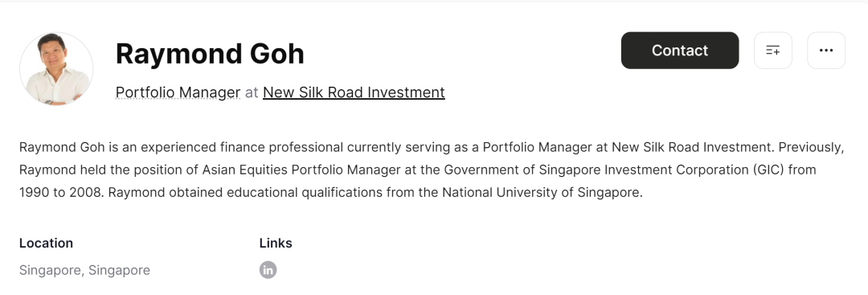Click the Portfolio Manager title link
The height and width of the screenshot is (295, 868).
tap(178, 92)
